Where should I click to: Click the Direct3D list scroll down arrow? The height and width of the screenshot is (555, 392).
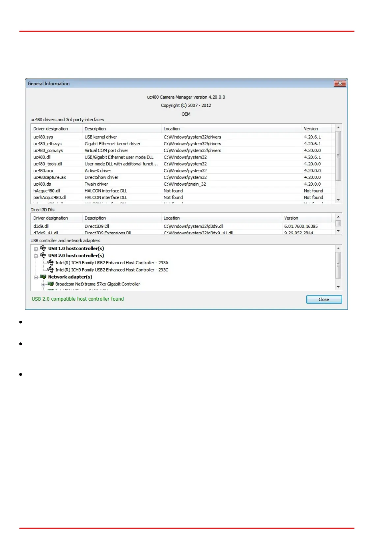click(x=338, y=231)
